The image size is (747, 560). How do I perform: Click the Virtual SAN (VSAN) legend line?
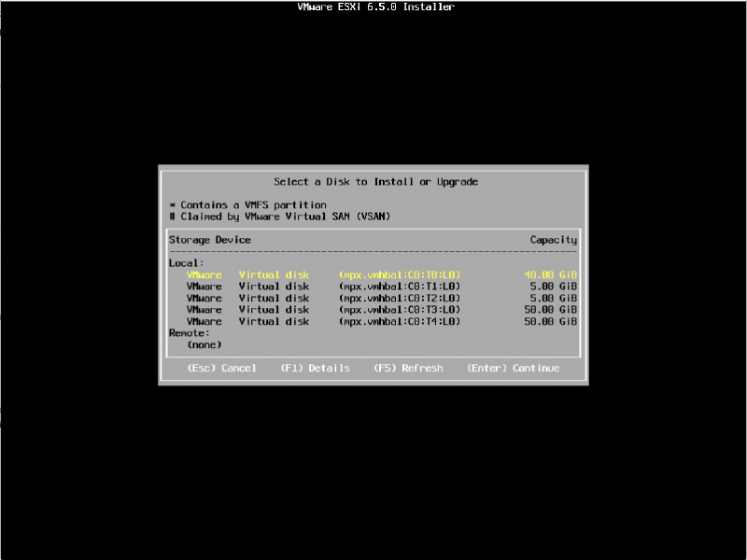point(279,216)
